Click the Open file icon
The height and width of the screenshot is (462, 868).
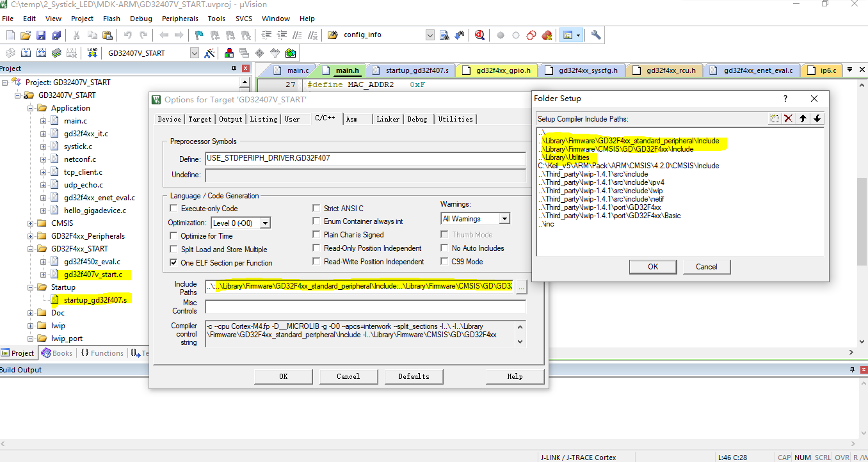click(x=26, y=35)
